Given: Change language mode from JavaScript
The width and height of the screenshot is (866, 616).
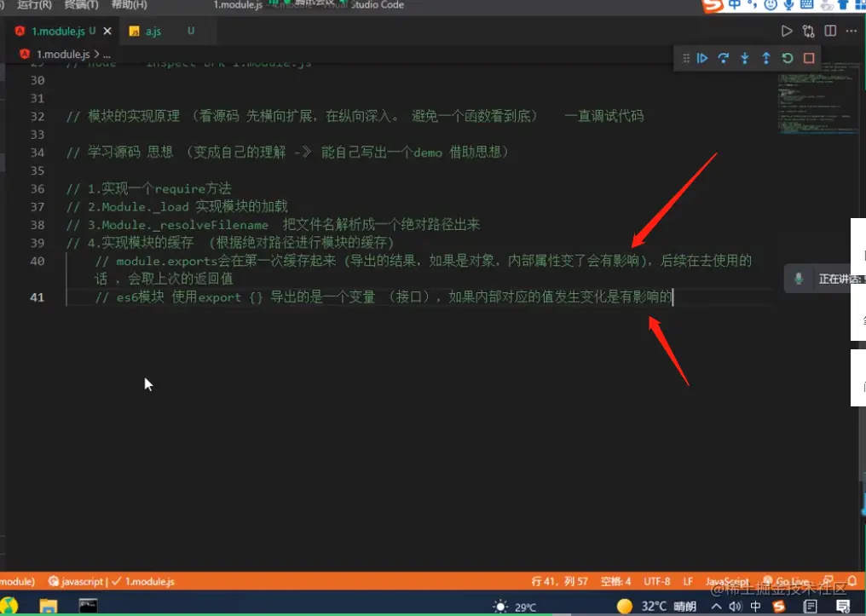Looking at the screenshot, I should 727,581.
